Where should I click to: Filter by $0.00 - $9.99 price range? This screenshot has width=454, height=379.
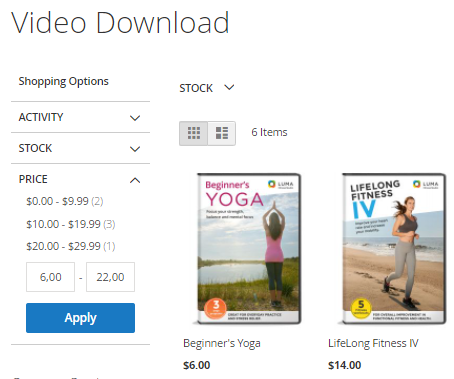tap(65, 201)
